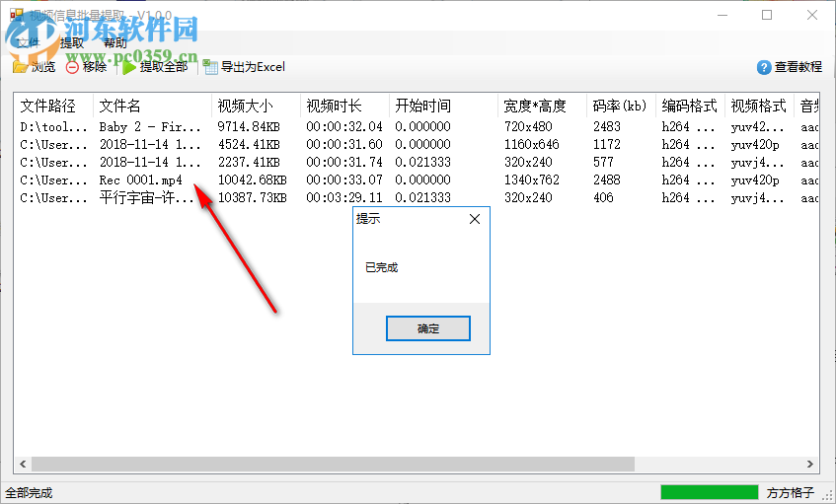Click the 2483 bitrate cell
Screen dimensions: 836x504
(x=607, y=127)
